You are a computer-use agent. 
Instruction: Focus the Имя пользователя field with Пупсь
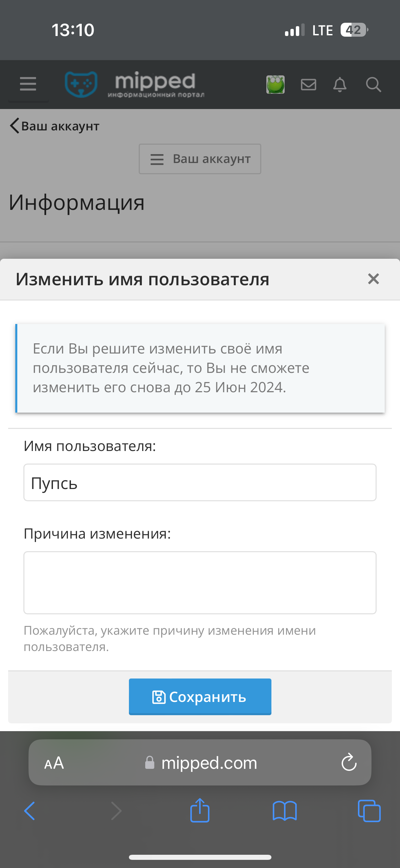pyautogui.click(x=200, y=482)
